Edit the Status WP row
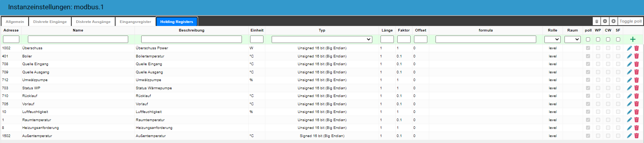This screenshot has width=644, height=143. coord(629,88)
